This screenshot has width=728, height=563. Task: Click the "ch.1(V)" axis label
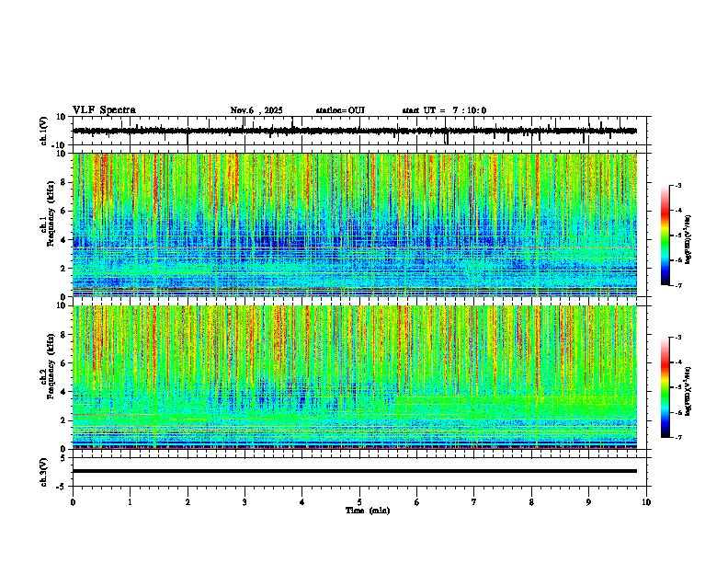(44, 131)
